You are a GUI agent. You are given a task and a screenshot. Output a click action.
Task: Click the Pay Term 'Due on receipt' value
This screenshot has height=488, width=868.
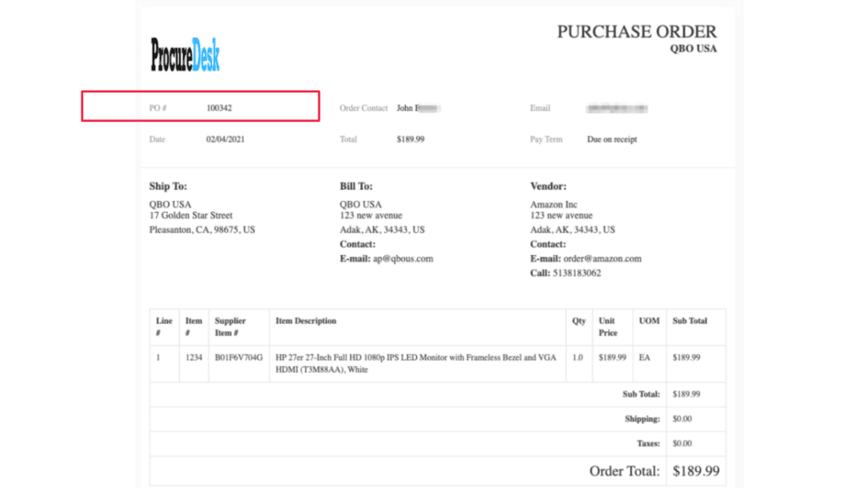click(611, 140)
